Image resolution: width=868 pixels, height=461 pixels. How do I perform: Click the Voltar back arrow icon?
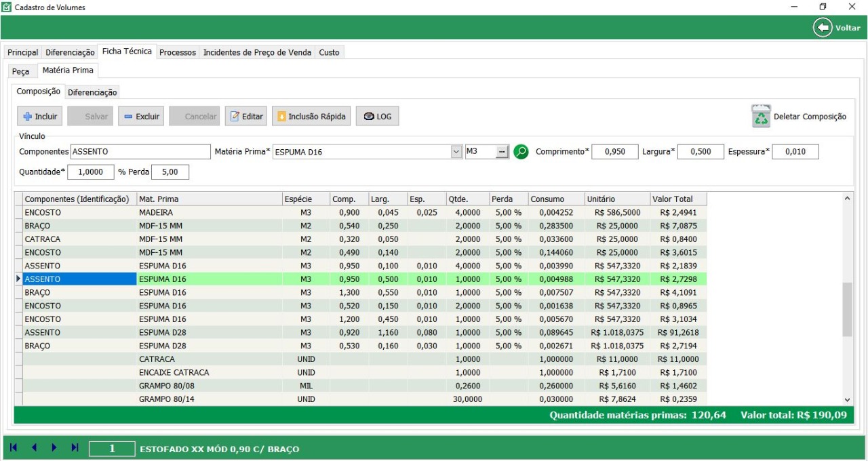click(823, 28)
